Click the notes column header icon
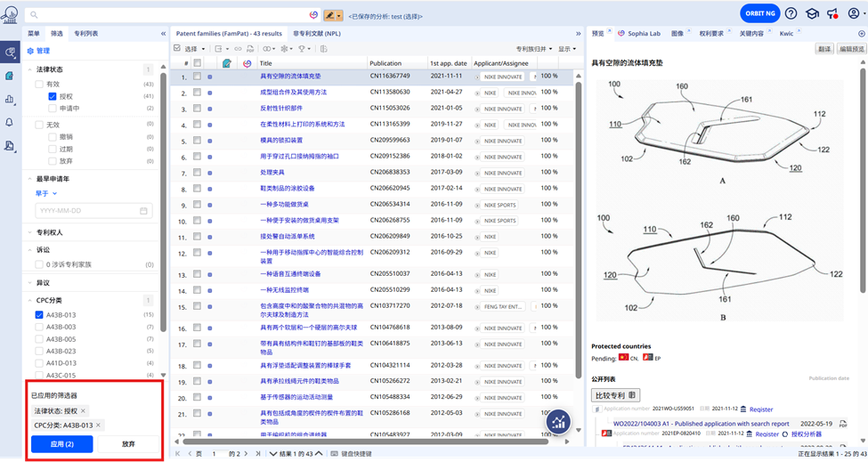 [226, 63]
